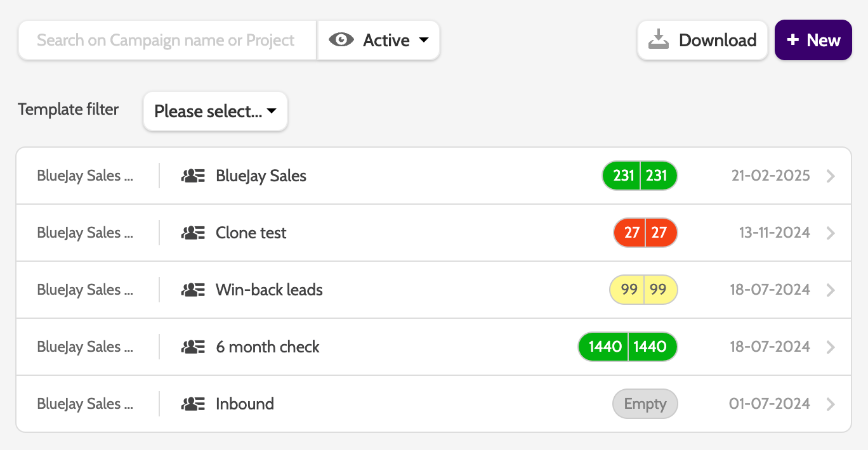Click the contact list icon beside 6 month check
The height and width of the screenshot is (450, 868).
tap(193, 347)
